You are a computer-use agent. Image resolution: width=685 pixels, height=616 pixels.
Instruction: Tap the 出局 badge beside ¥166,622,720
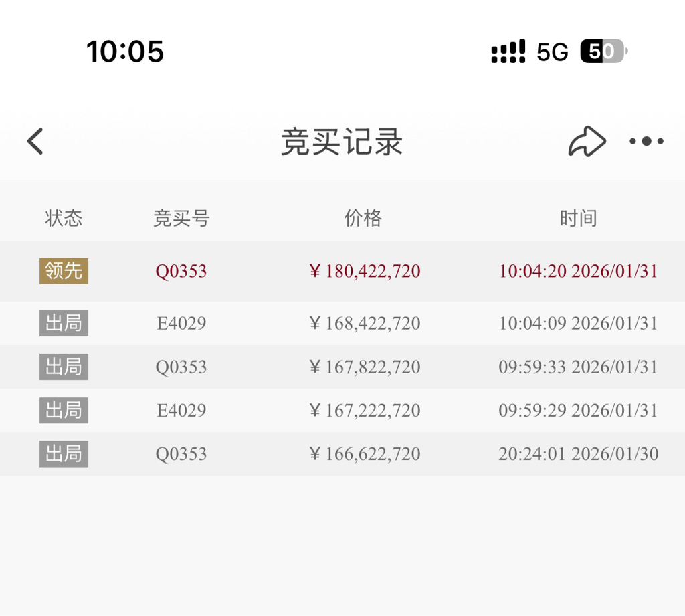[x=64, y=454]
